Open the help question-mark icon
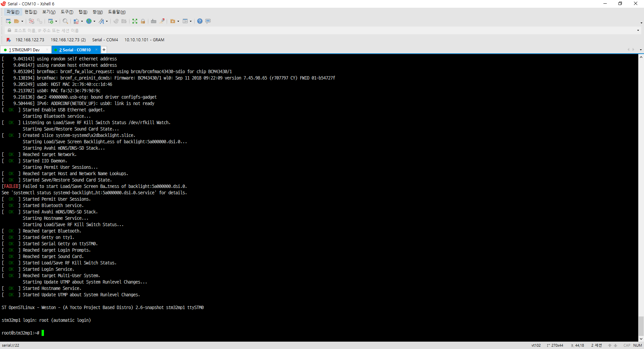The height and width of the screenshot is (349, 644). (x=200, y=21)
